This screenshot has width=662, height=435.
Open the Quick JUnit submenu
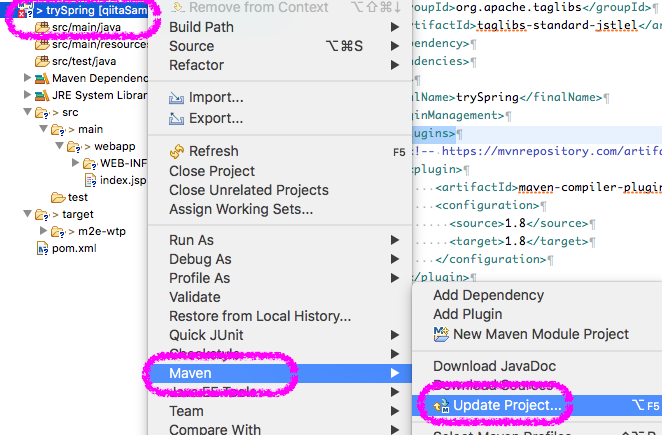280,335
